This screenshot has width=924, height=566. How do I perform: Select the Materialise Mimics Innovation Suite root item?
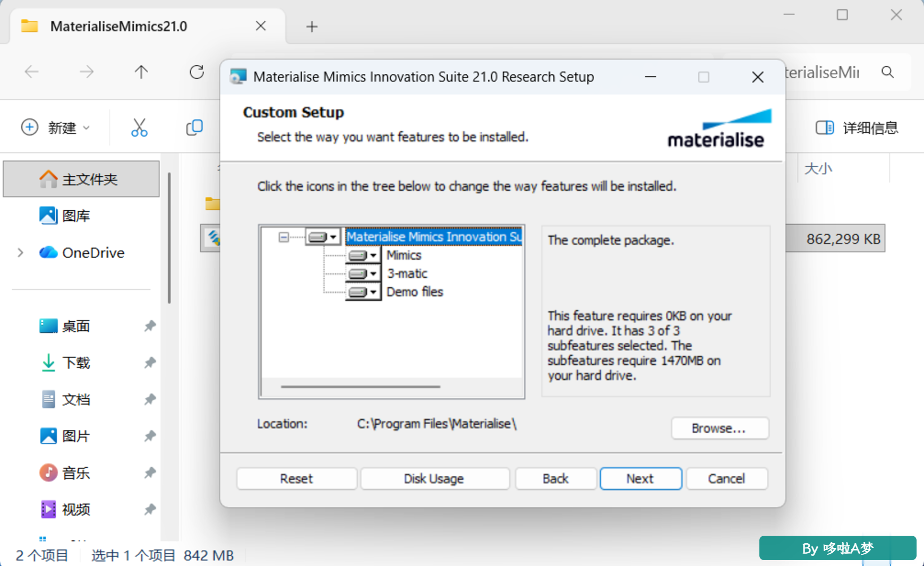point(434,237)
